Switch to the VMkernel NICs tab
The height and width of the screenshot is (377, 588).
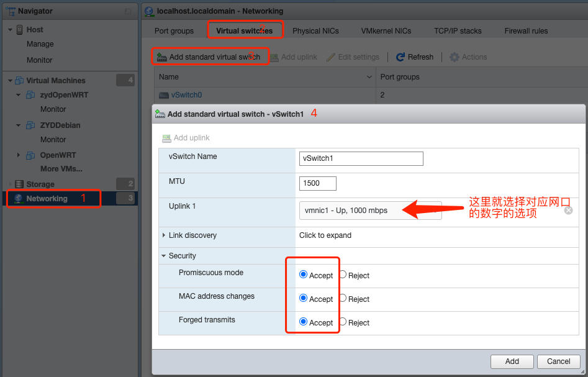[386, 31]
